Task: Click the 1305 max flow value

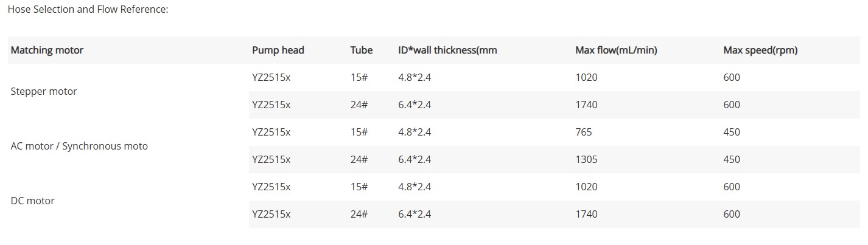Action: pyautogui.click(x=586, y=159)
